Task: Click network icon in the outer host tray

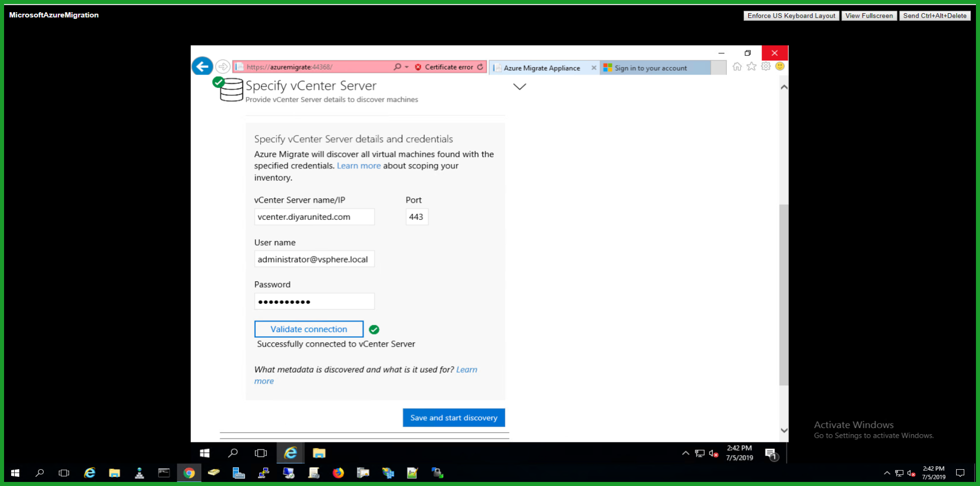Action: pyautogui.click(x=899, y=473)
